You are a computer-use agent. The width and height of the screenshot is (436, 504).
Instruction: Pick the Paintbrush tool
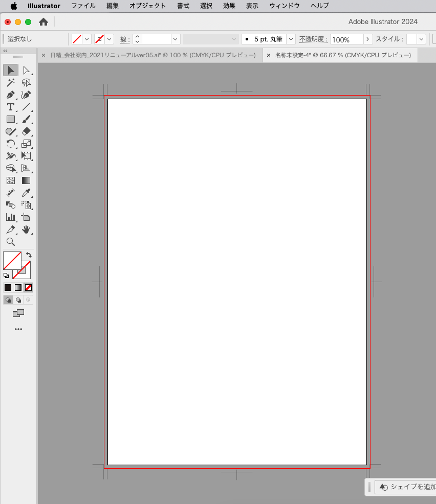pyautogui.click(x=27, y=120)
